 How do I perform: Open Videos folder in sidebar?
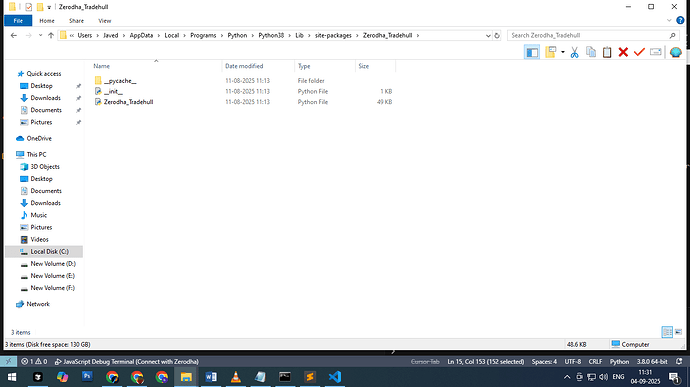(39, 240)
